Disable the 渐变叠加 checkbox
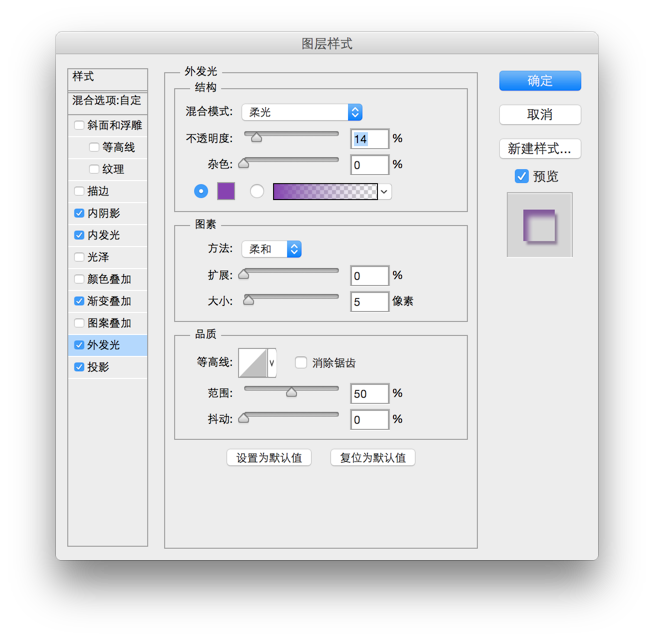The height and width of the screenshot is (640, 654). [x=79, y=301]
